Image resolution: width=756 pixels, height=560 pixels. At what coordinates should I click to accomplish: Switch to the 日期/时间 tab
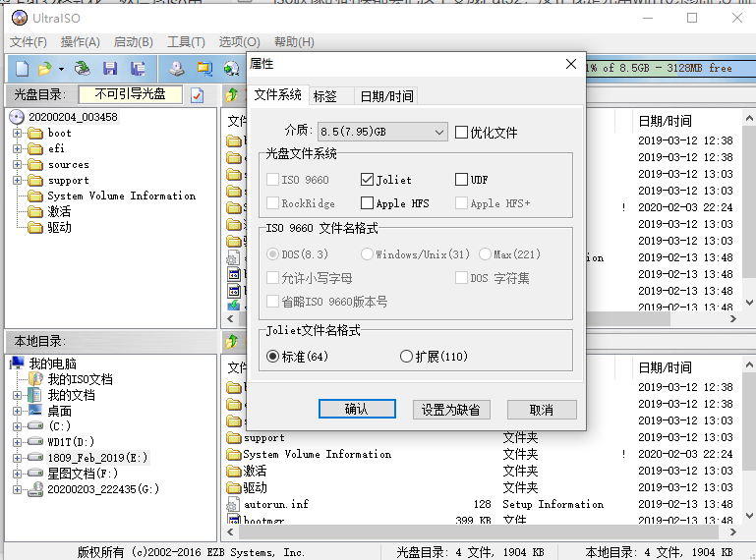386,96
